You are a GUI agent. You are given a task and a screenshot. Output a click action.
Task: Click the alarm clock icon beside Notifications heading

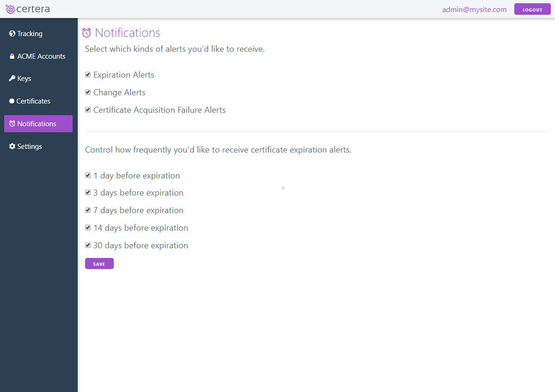point(86,33)
